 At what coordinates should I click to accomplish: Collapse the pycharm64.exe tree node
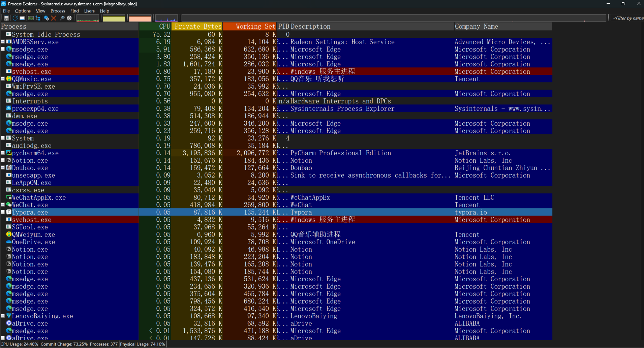[3, 153]
